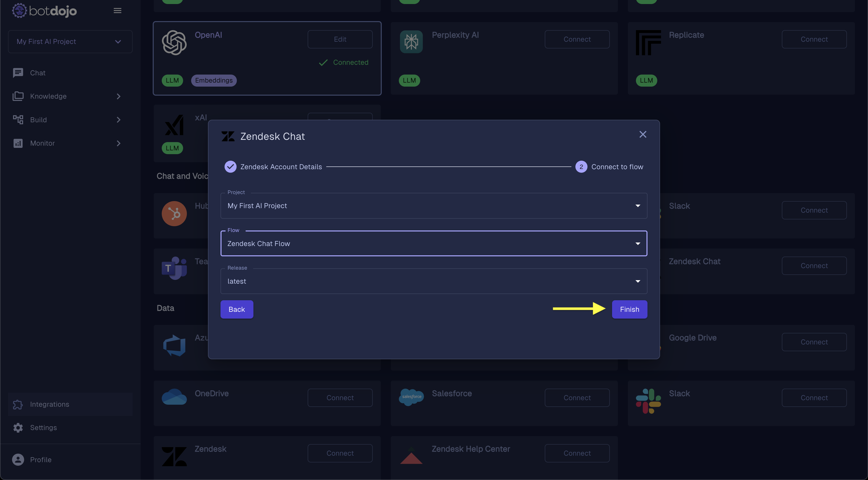This screenshot has height=480, width=868.
Task: Click the completed Zendesk Account Details step
Action: coord(273,167)
